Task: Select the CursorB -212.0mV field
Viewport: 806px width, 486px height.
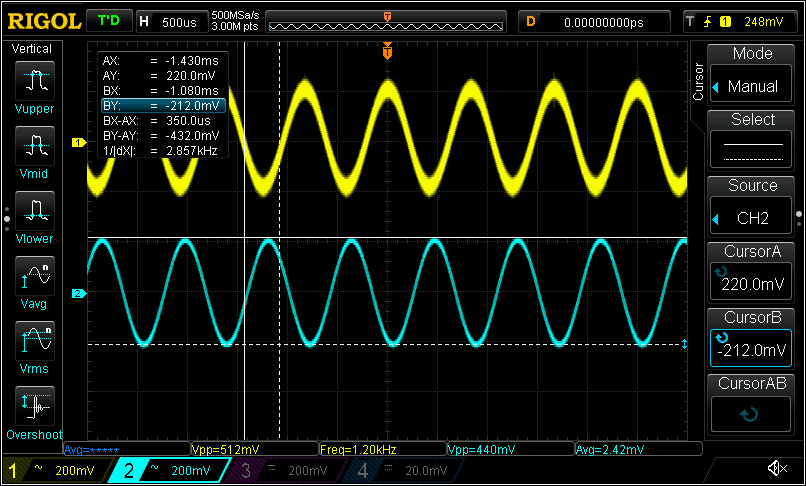Action: [752, 338]
